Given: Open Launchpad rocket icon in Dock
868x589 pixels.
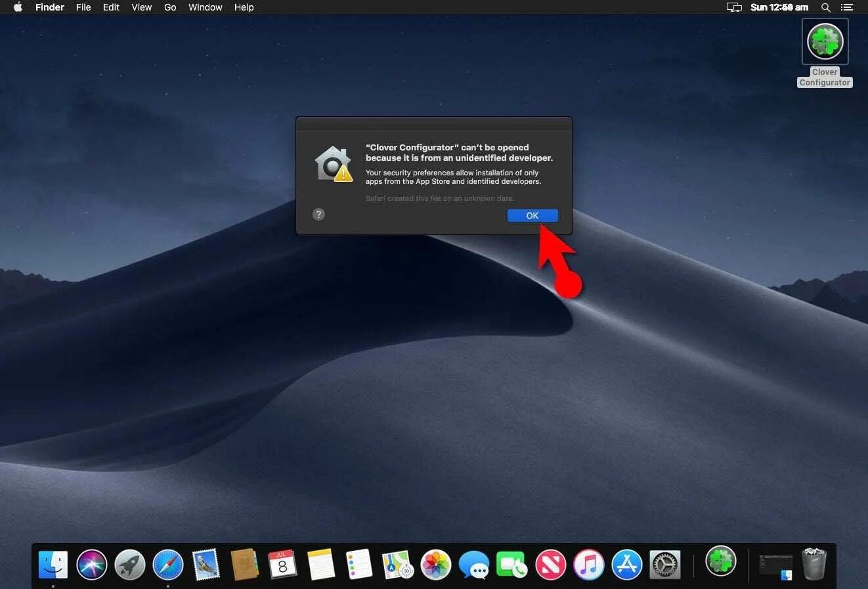Looking at the screenshot, I should [x=130, y=565].
